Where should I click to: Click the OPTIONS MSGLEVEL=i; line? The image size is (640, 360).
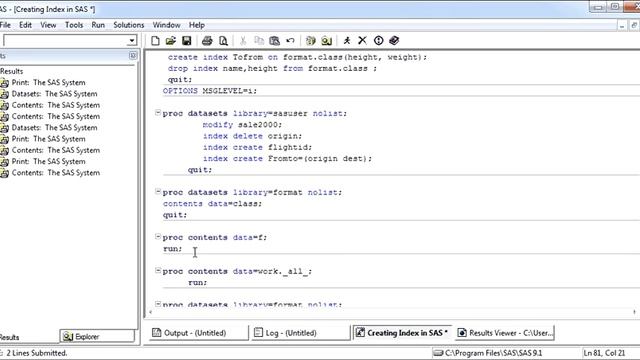point(210,91)
